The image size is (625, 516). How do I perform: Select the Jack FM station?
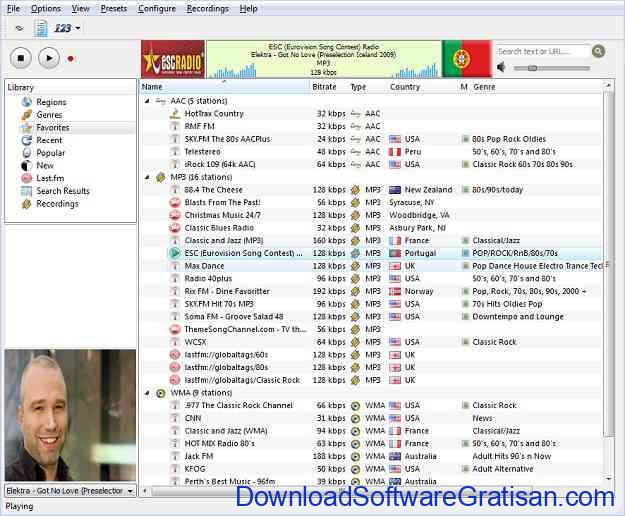199,456
